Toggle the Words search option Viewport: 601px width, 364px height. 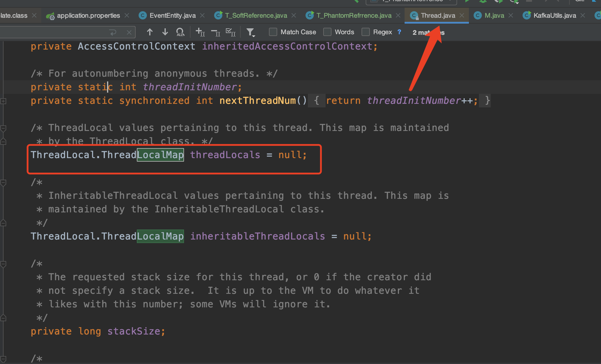pos(327,32)
